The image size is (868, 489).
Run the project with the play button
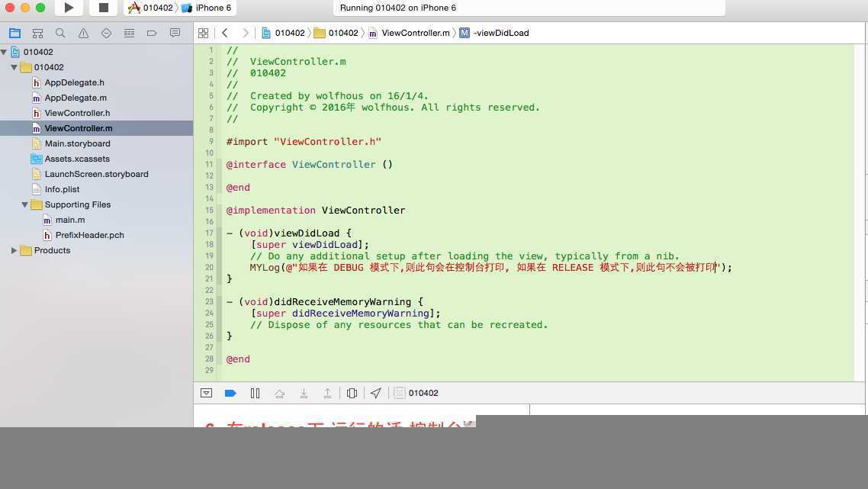(x=69, y=8)
